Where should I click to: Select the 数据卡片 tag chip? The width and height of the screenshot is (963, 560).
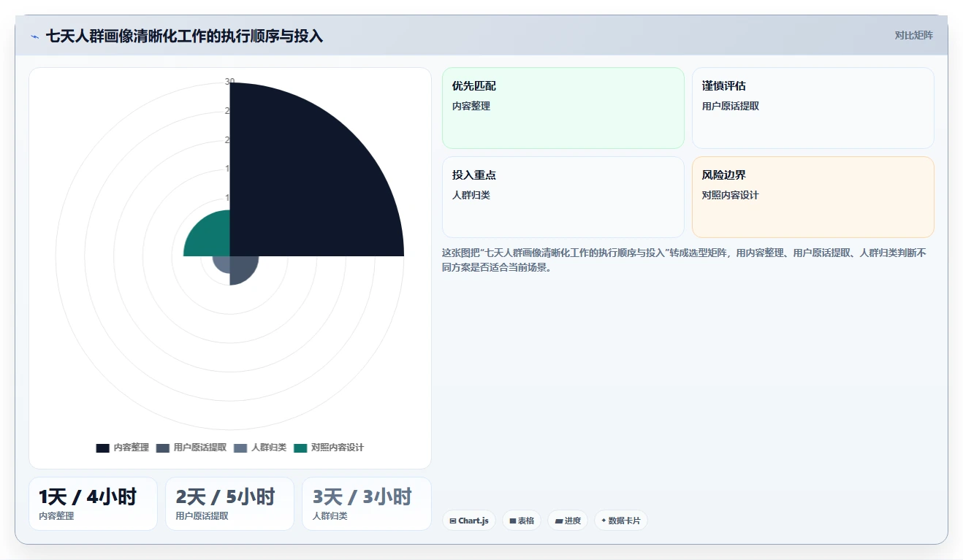(x=620, y=521)
